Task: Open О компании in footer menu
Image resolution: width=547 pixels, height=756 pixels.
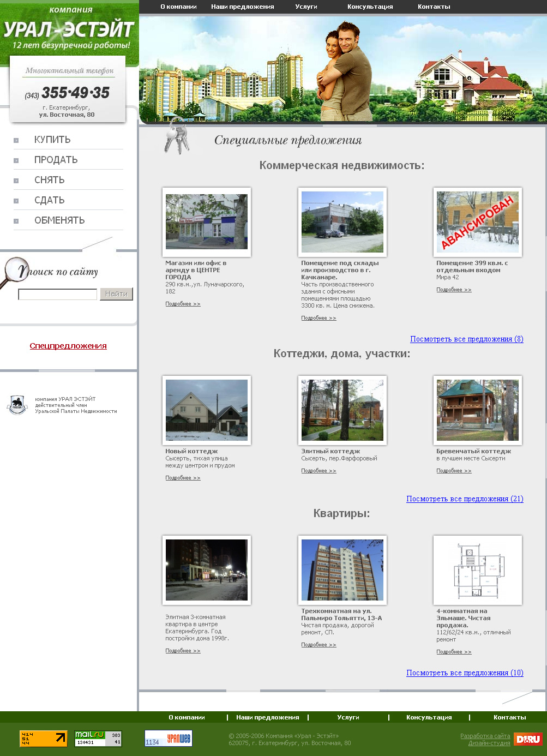Action: (187, 717)
